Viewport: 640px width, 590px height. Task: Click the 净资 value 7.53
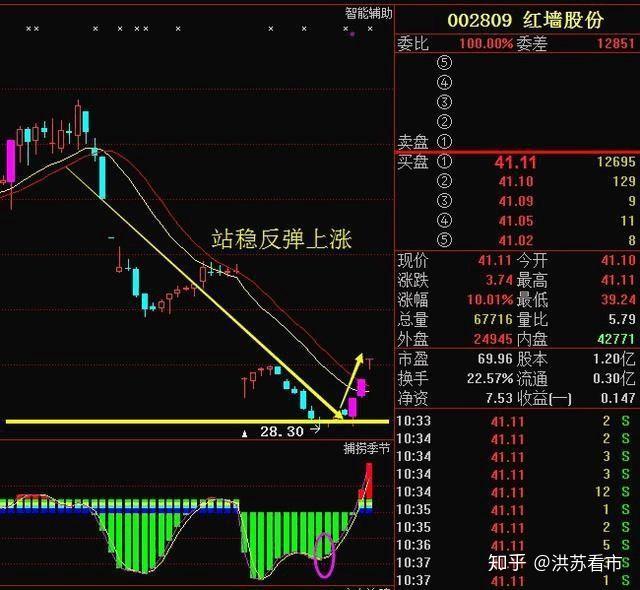(499, 398)
